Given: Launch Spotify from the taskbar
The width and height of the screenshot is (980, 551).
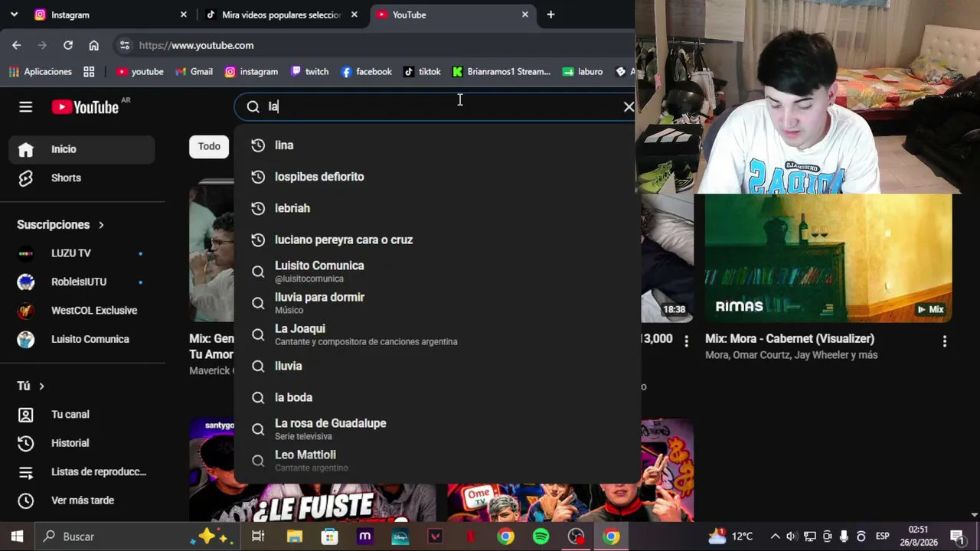Looking at the screenshot, I should coord(541,536).
